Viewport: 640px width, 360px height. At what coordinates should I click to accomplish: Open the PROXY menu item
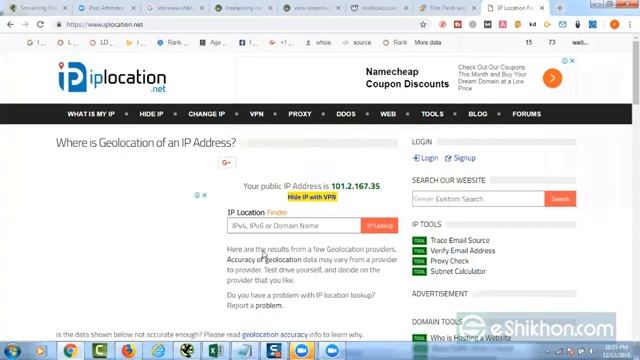pyautogui.click(x=300, y=114)
